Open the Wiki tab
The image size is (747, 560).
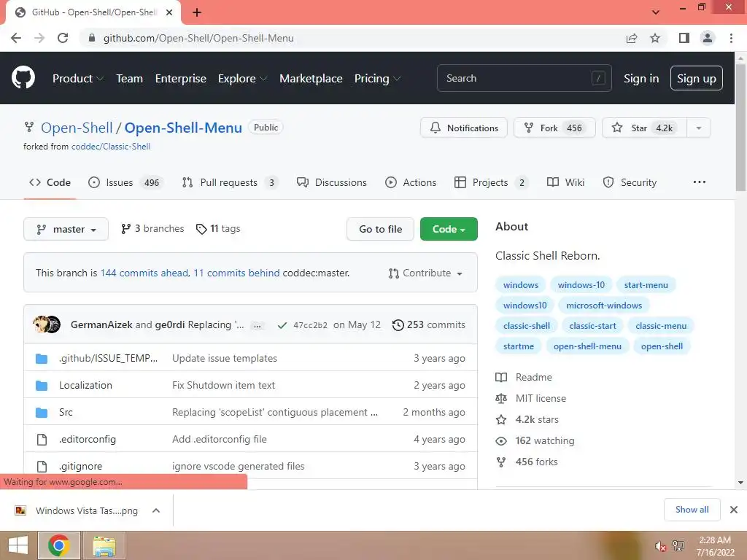coord(565,182)
